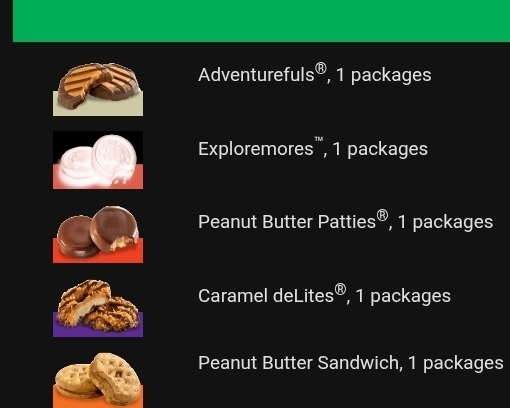The image size is (510, 408).
Task: Choose the Caramel deLites cookie thumbnail
Action: (98, 308)
